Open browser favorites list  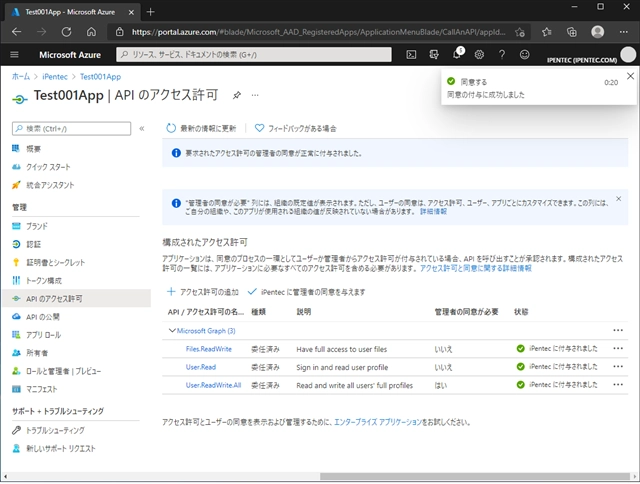(x=547, y=32)
